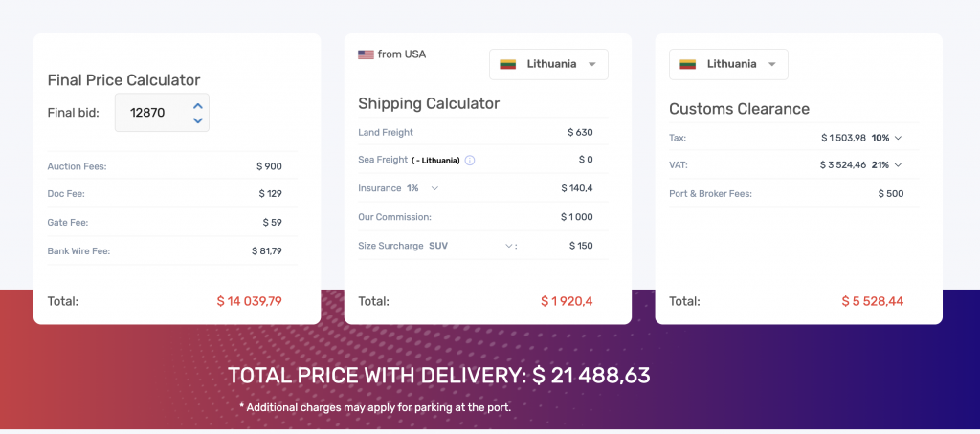This screenshot has width=980, height=434.
Task: Click the Final Price Calculator total $14 039,79
Action: pos(250,301)
